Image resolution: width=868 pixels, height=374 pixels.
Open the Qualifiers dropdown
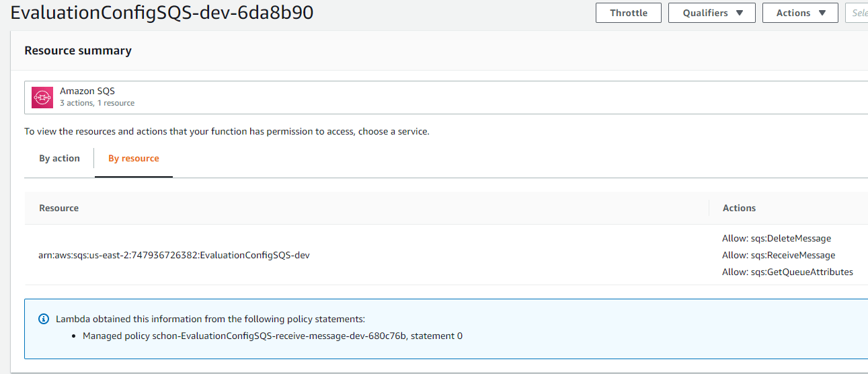[x=712, y=13]
